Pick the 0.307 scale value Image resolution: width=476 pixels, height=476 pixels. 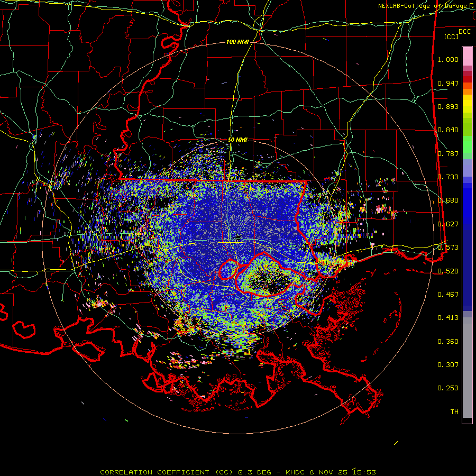click(448, 365)
